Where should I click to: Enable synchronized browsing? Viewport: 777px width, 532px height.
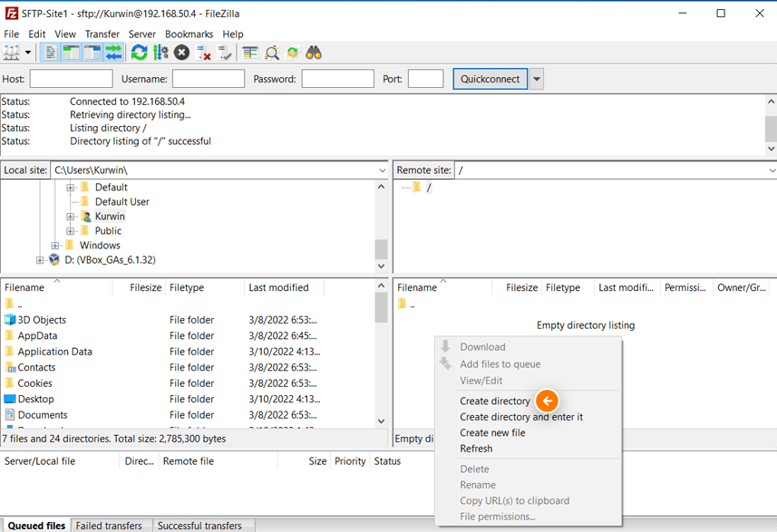pyautogui.click(x=292, y=52)
